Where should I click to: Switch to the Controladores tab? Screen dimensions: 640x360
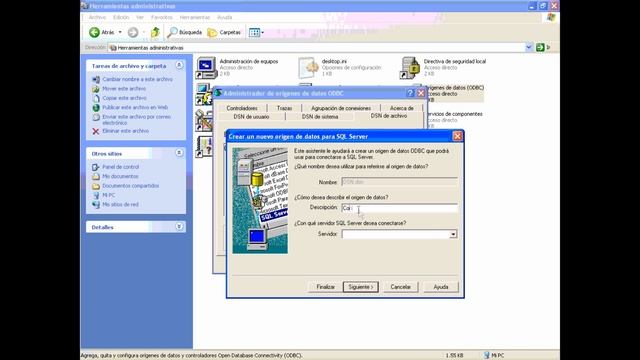point(242,108)
